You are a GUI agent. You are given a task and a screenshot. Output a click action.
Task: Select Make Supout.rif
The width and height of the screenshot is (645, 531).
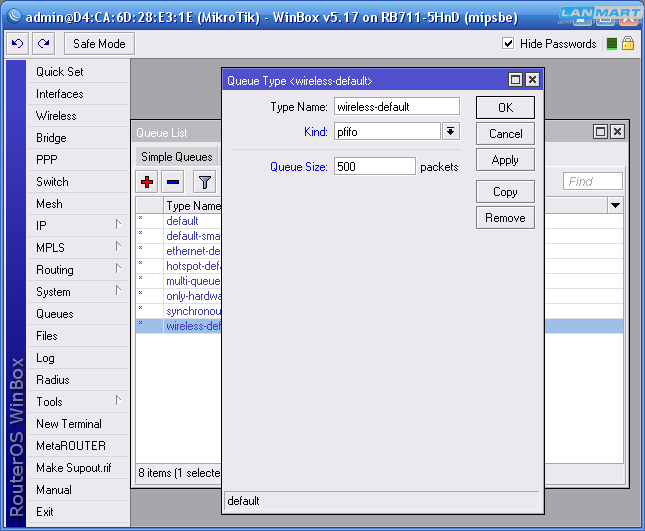[78, 468]
